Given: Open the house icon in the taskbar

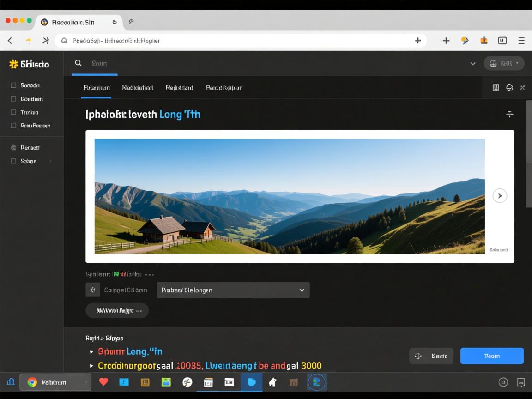Looking at the screenshot, I should pyautogui.click(x=272, y=382).
